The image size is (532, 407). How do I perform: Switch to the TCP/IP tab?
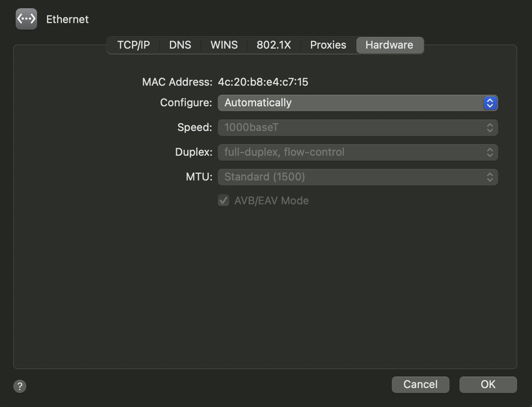coord(133,45)
